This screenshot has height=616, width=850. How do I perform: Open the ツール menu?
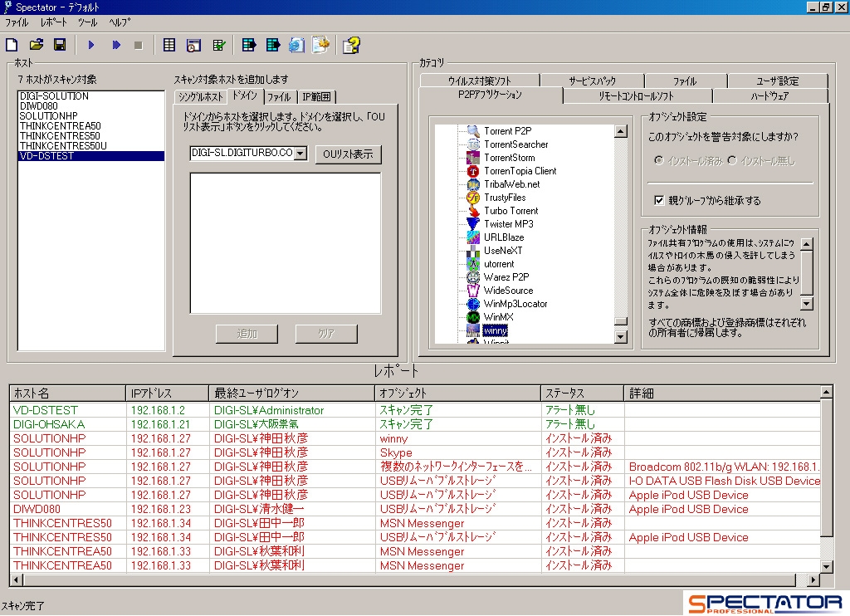pyautogui.click(x=87, y=22)
